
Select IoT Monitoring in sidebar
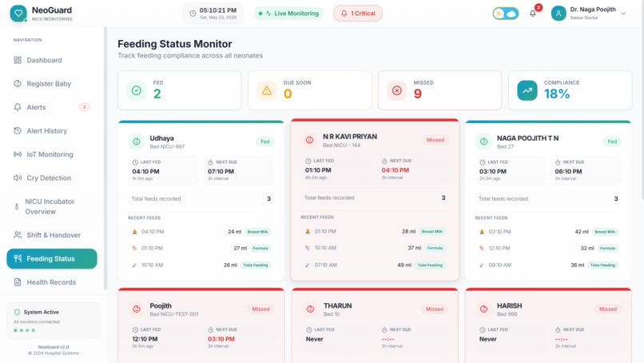[x=52, y=154]
